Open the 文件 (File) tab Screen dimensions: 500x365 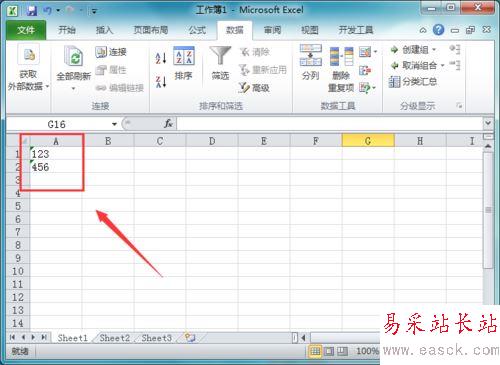(x=26, y=30)
